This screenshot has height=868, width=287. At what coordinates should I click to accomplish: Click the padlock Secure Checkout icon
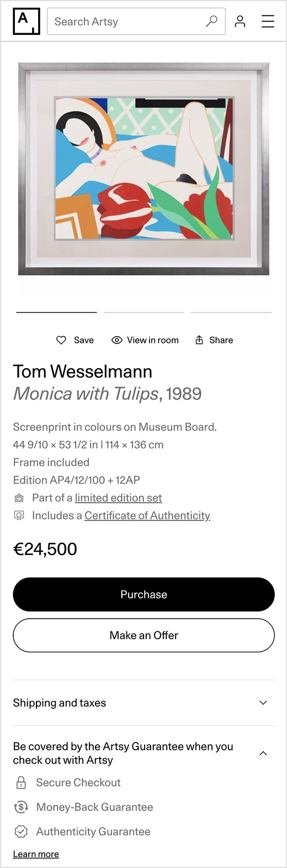click(x=21, y=782)
